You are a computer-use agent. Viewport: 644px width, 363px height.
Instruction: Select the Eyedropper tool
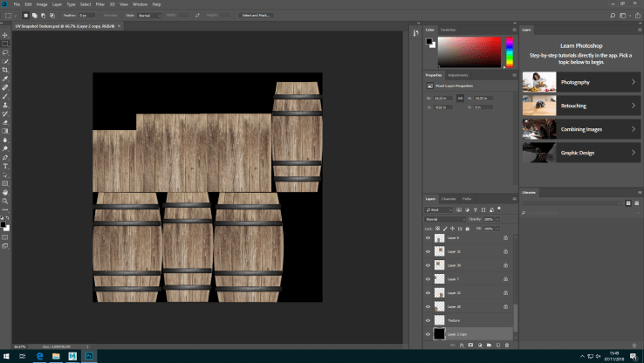coord(5,79)
